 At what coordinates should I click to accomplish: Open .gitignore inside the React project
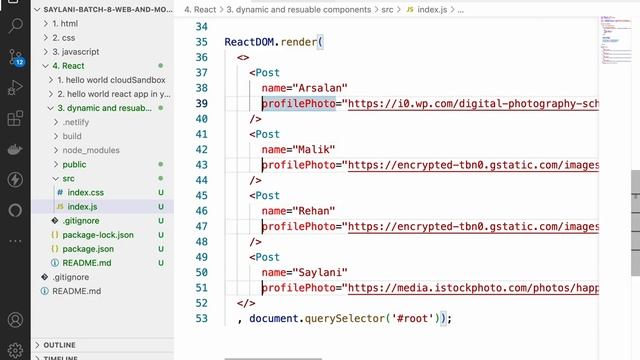[102, 221]
